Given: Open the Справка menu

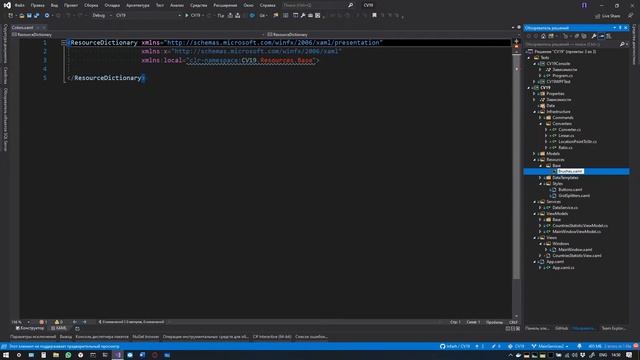Looking at the screenshot, I should pos(267,5).
